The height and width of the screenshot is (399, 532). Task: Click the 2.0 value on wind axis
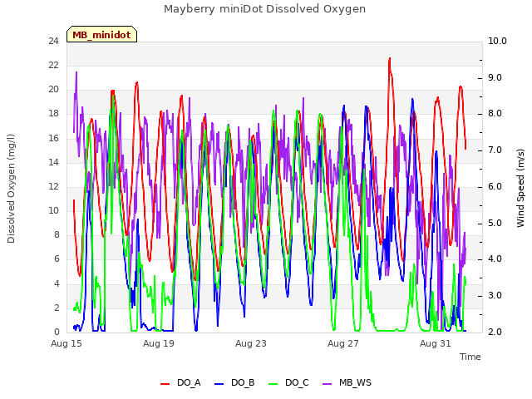pyautogui.click(x=495, y=332)
